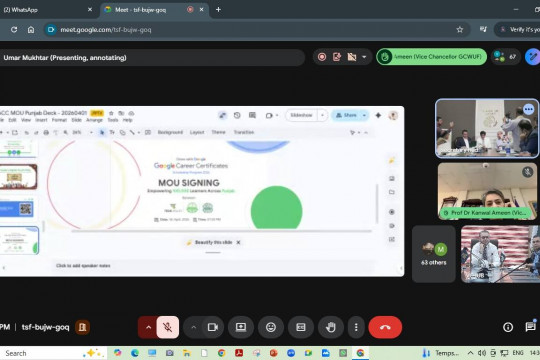
Task: Select Prof Dr Kanwal Ameen video tile
Action: pyautogui.click(x=487, y=191)
